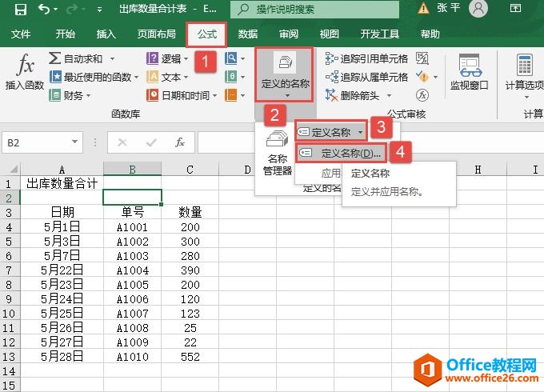This screenshot has width=544, height=392.
Task: Switch to the 审阅 tab
Action: click(x=289, y=34)
